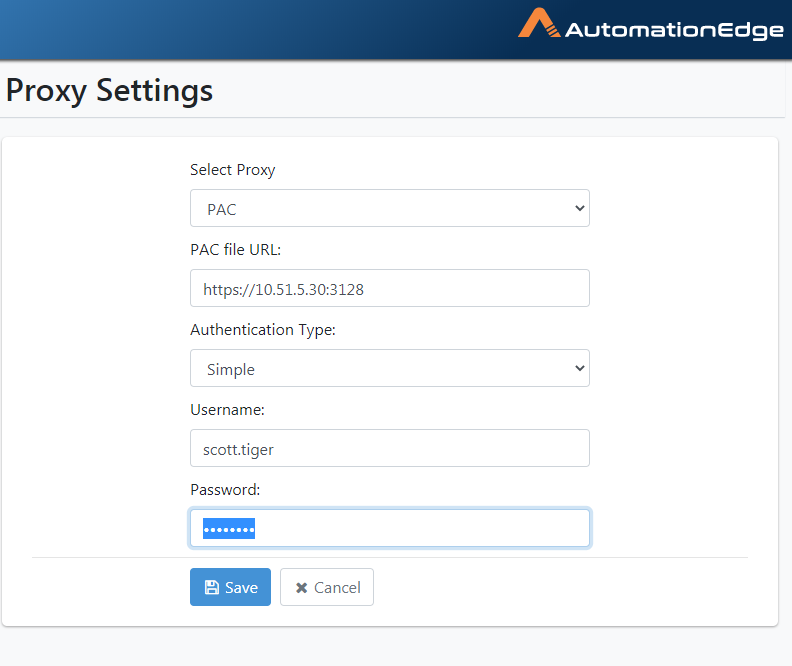Click the Password label
Screen dimensions: 792x666
pyautogui.click(x=225, y=489)
